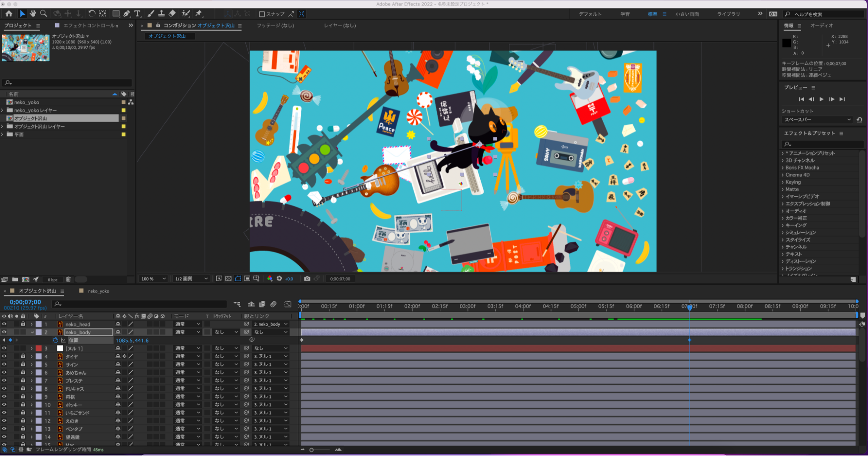Toggle the 位置 keyframe diamond at current time
Screen dimensions: 868x456
[10, 340]
